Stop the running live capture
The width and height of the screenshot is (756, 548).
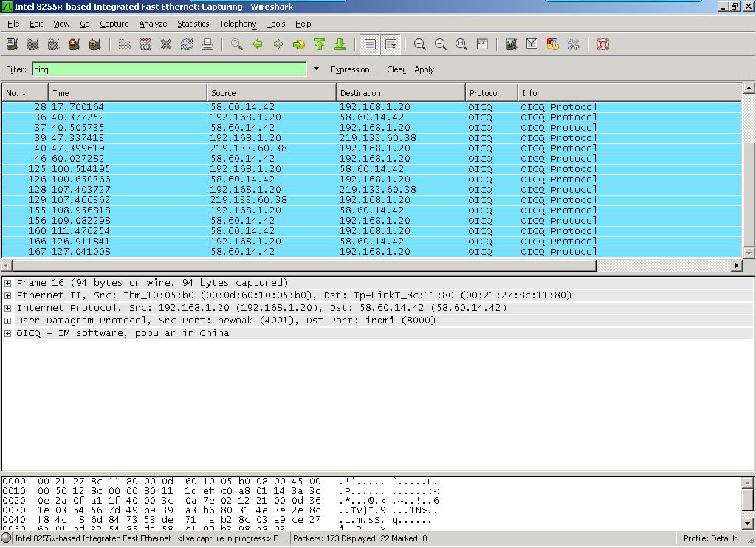pyautogui.click(x=74, y=44)
